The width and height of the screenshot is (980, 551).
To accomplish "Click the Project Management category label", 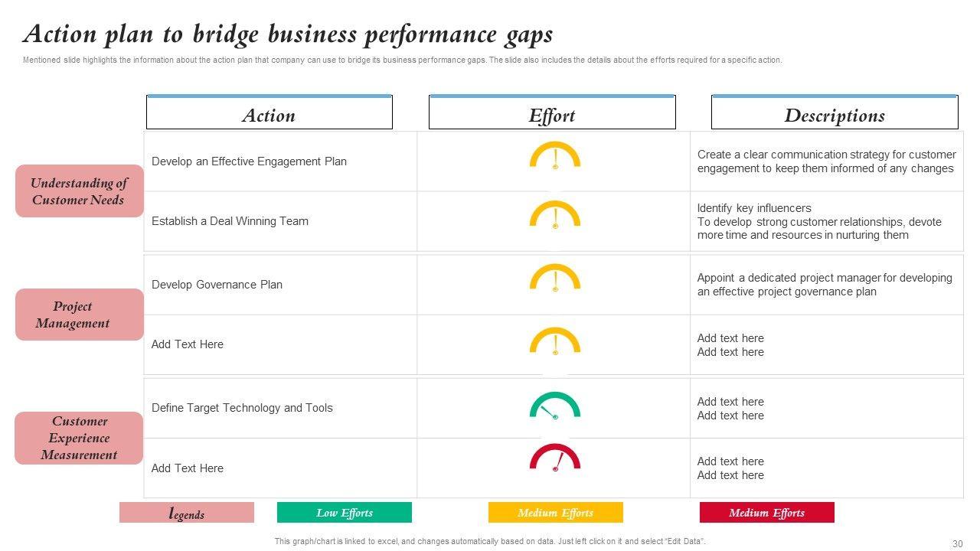I will 79,315.
